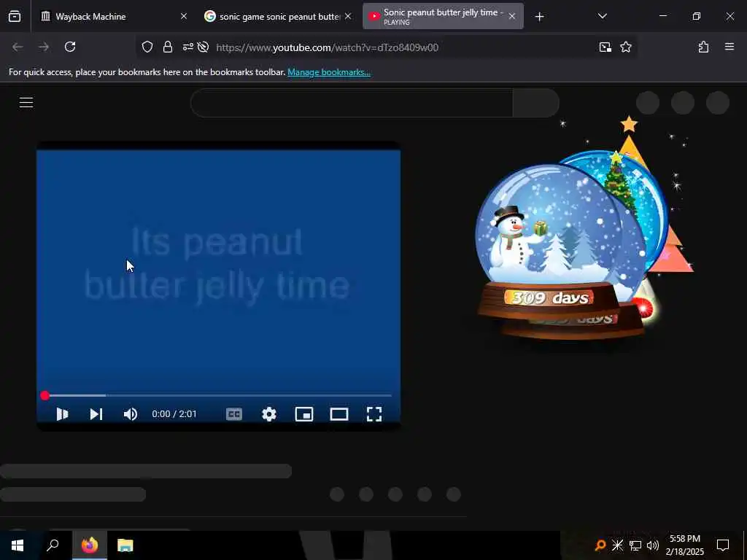Enter fullscreen video mode
The width and height of the screenshot is (747, 560).
point(374,414)
